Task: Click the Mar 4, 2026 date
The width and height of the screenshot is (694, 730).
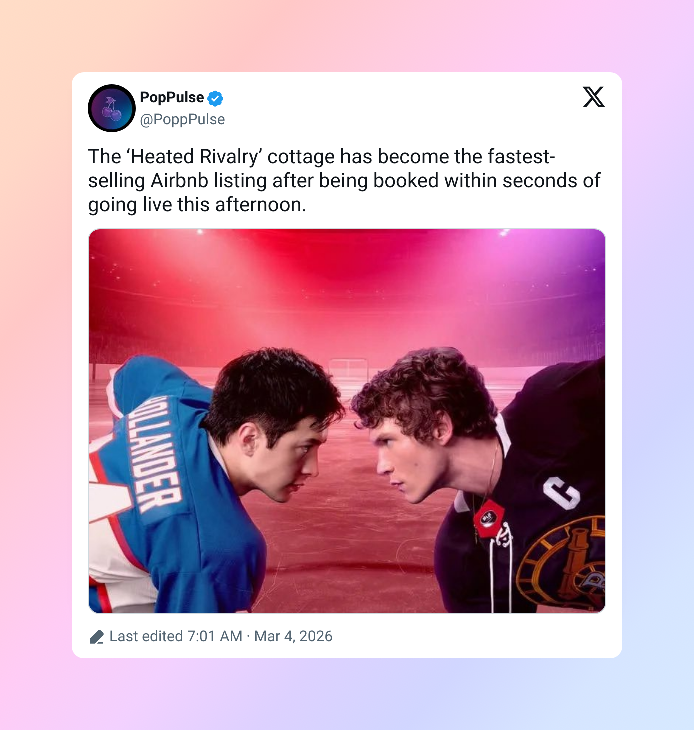Action: tap(293, 636)
